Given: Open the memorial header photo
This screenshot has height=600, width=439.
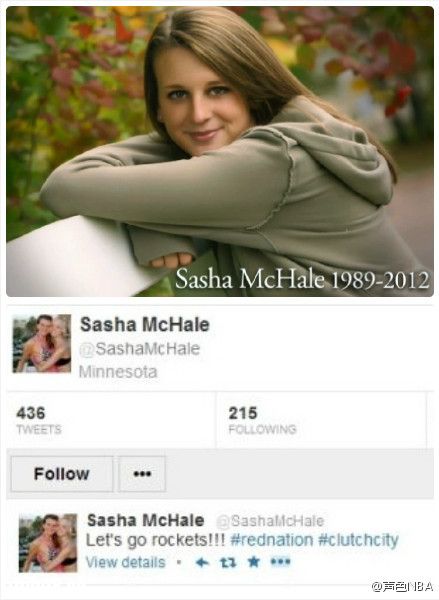Looking at the screenshot, I should coord(220,152).
